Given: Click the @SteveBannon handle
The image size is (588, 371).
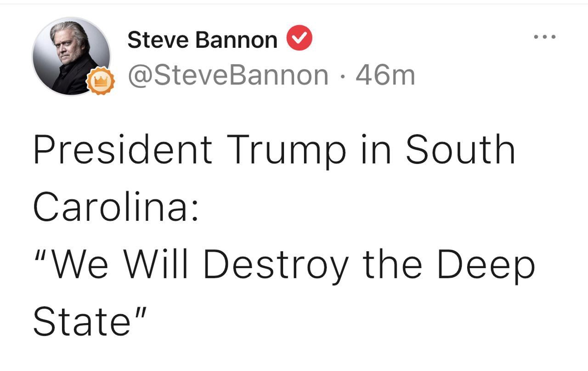Looking at the screenshot, I should coord(228,75).
